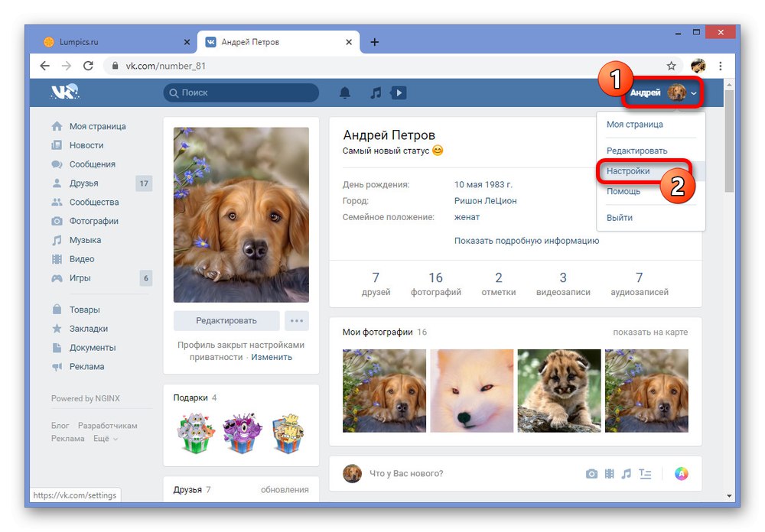Open Chrome three-dot menu
This screenshot has height=532, width=765.
720,66
